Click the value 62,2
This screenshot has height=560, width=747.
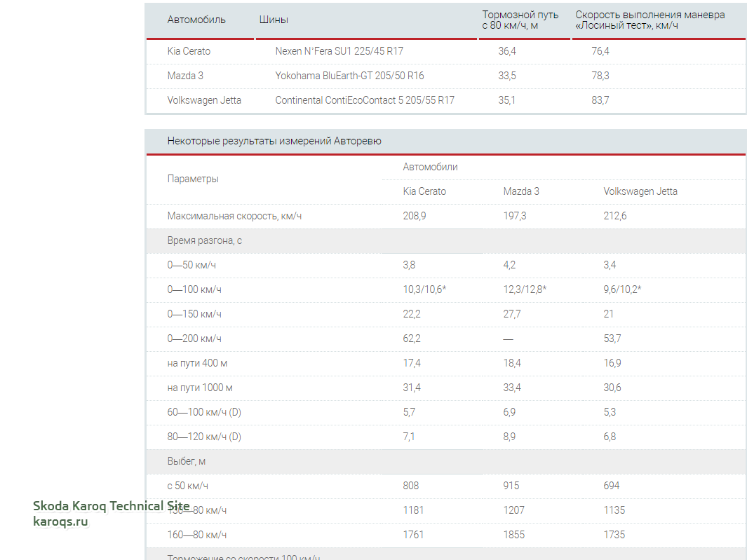point(412,339)
